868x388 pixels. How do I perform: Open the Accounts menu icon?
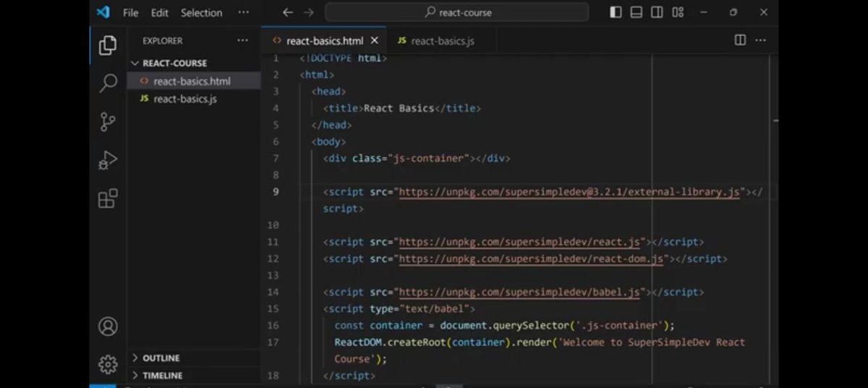tap(108, 326)
